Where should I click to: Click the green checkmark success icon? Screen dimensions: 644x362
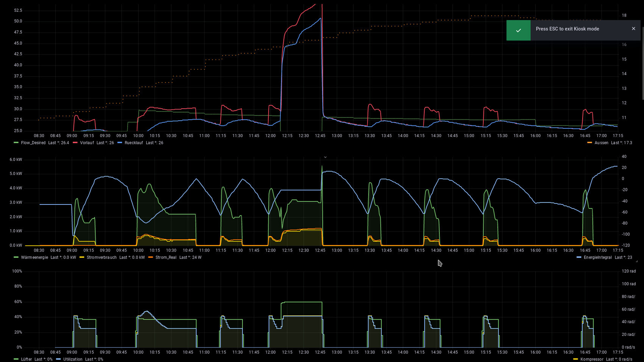click(518, 30)
